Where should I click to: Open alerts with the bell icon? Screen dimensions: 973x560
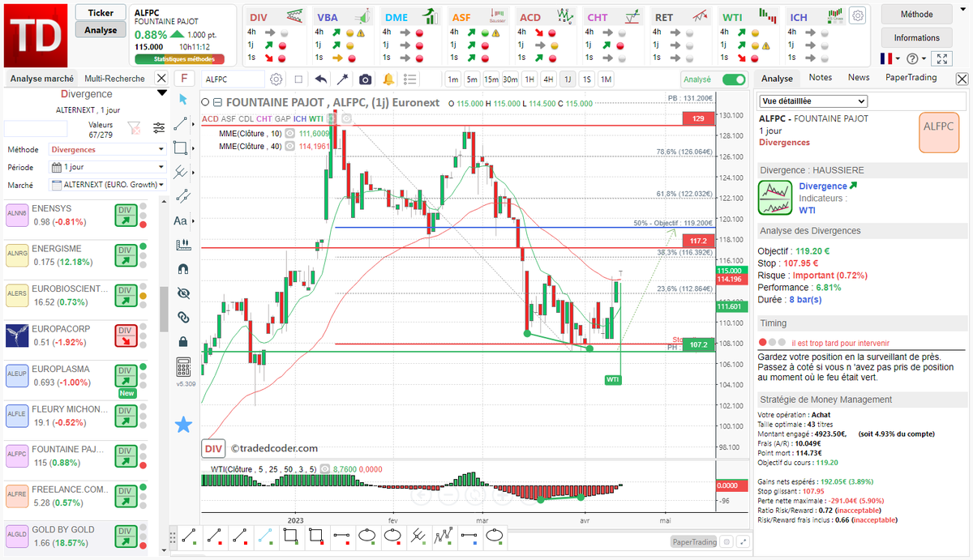click(x=388, y=79)
